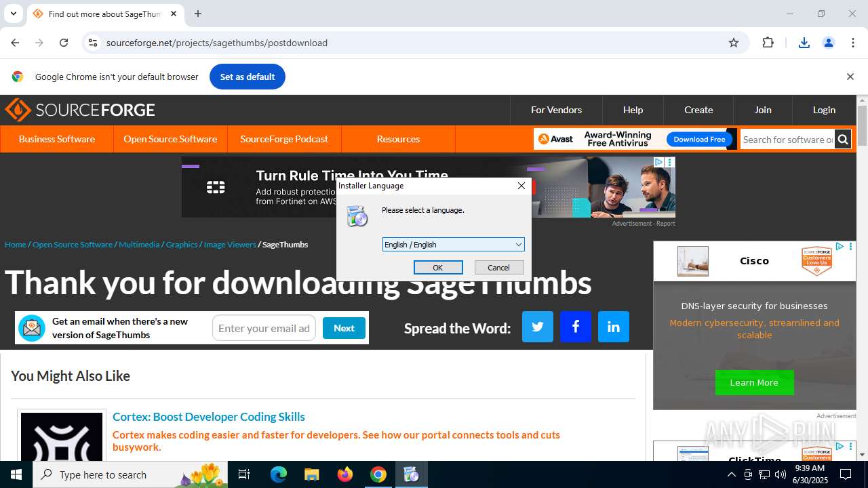Bookmark this page with the star icon
This screenshot has width=868, height=488.
[734, 43]
